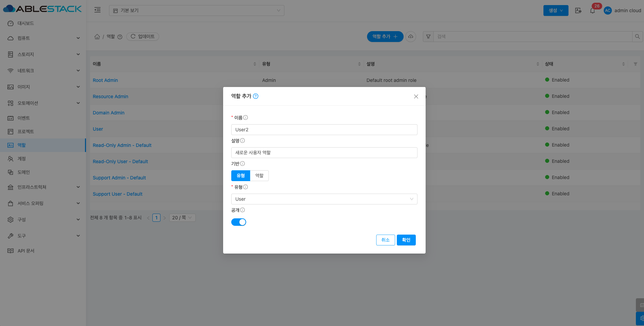Viewport: 644px width, 326px height.
Task: Open the Support Admin - Default link
Action: pos(119,178)
